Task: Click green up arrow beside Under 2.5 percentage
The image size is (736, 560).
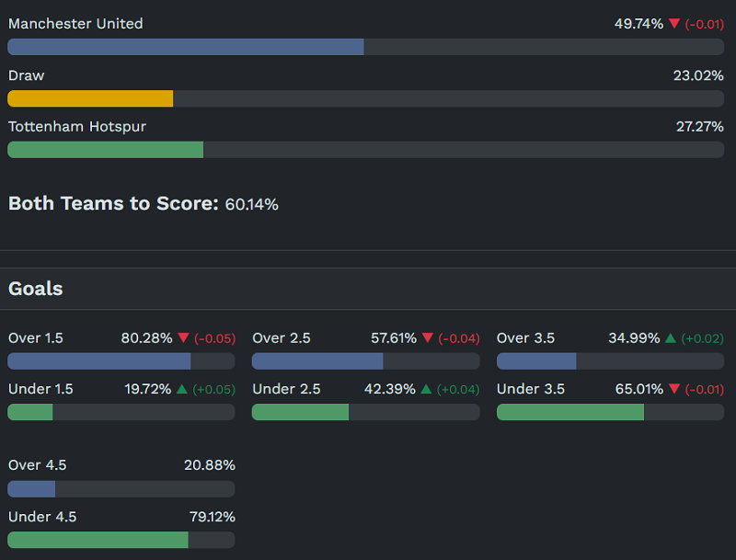Action: click(427, 389)
